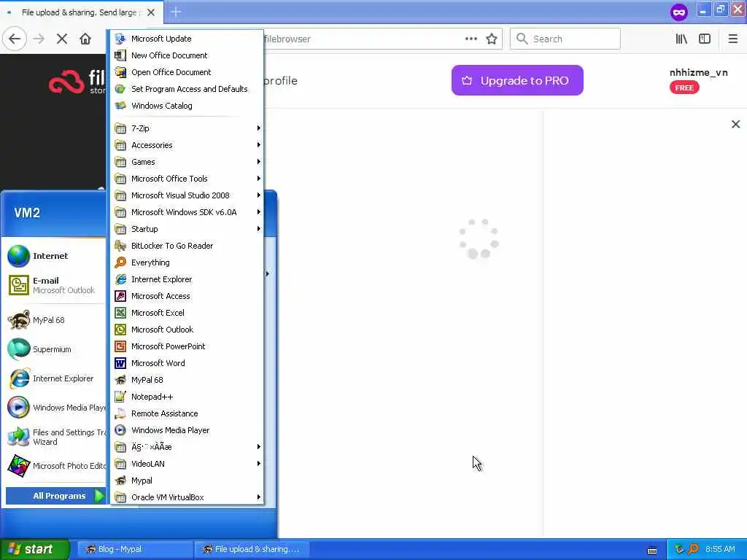Open page actions three-dot menu
Image resolution: width=747 pixels, height=560 pixels.
point(471,39)
